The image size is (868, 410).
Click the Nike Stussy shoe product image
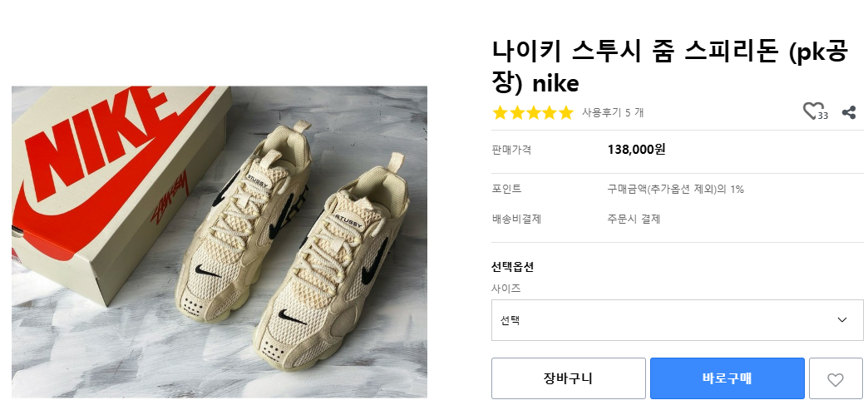coord(219,242)
